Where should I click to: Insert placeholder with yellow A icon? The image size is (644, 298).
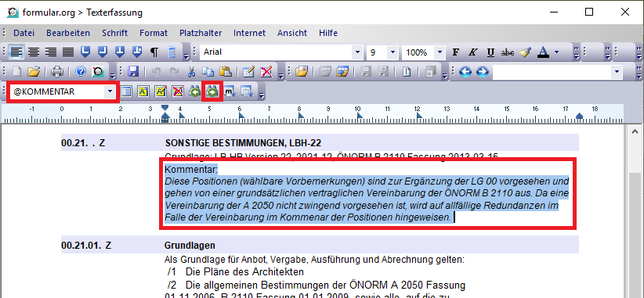[x=143, y=92]
